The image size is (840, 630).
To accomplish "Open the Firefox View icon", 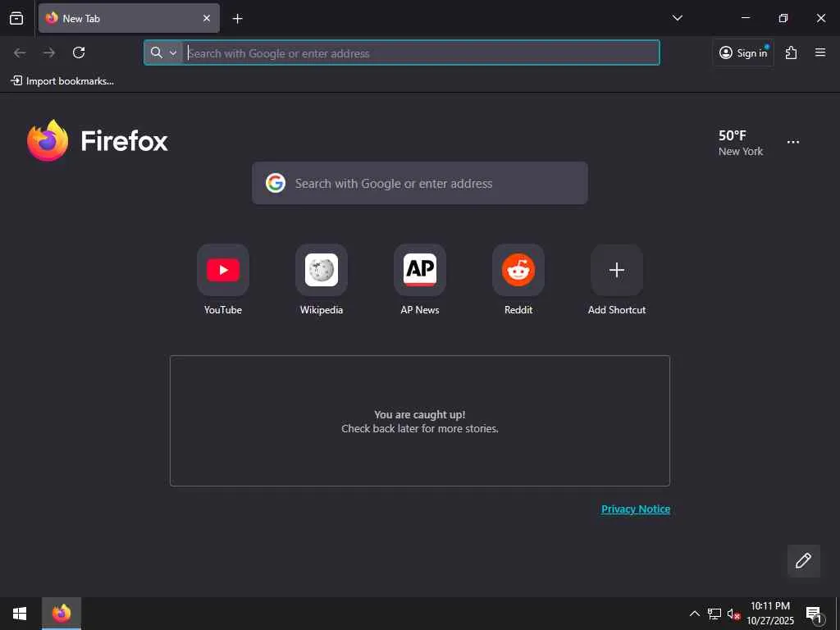I will (16, 18).
